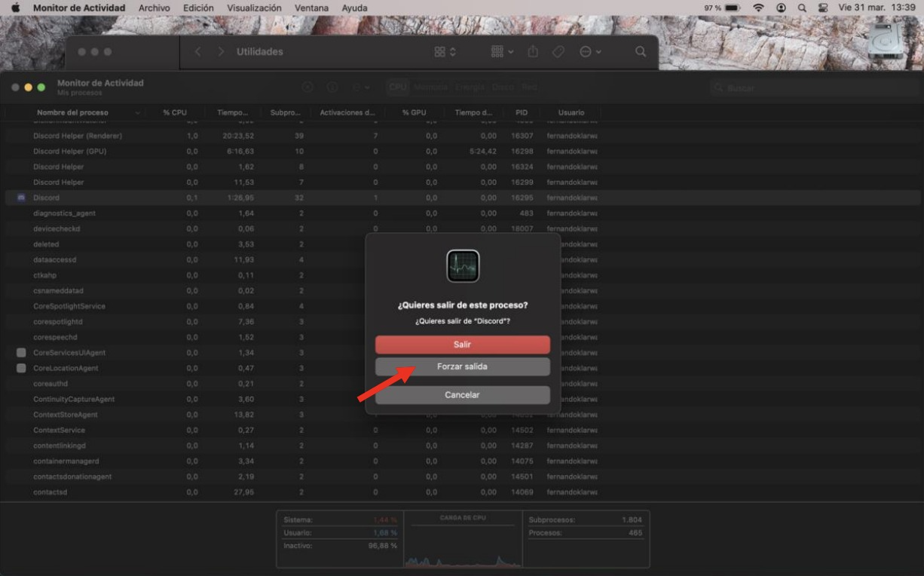The image size is (924, 576).
Task: Dismiss dialog with Cancelar
Action: (463, 395)
